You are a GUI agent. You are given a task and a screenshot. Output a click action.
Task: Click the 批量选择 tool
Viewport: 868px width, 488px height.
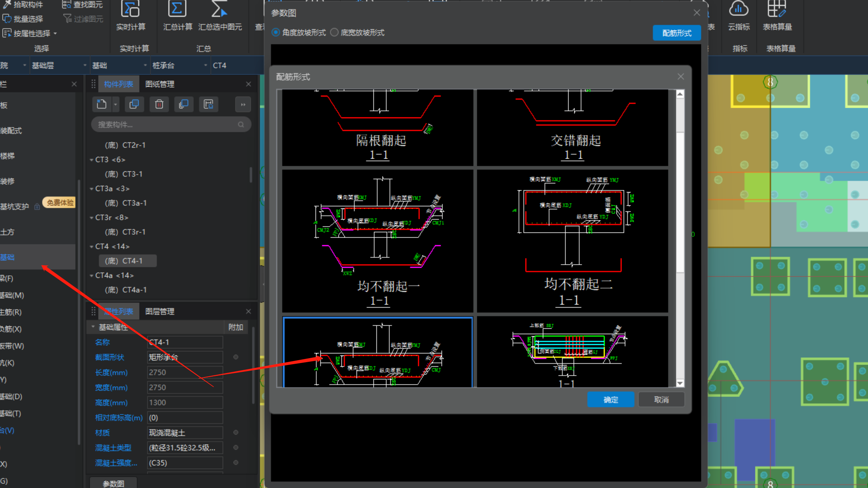[x=23, y=19]
